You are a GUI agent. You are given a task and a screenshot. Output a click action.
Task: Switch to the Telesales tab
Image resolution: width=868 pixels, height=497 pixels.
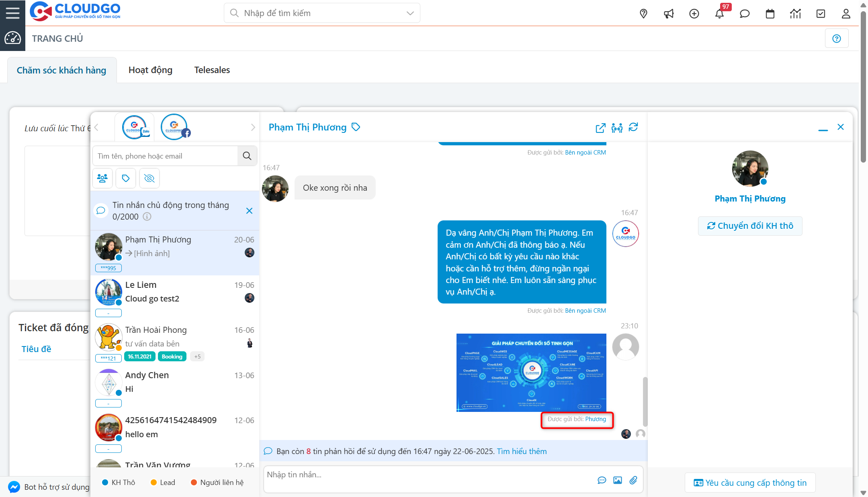pos(212,69)
